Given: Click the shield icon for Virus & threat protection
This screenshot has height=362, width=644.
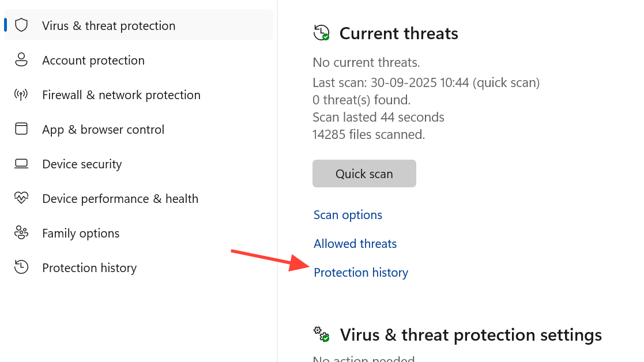Looking at the screenshot, I should (21, 25).
